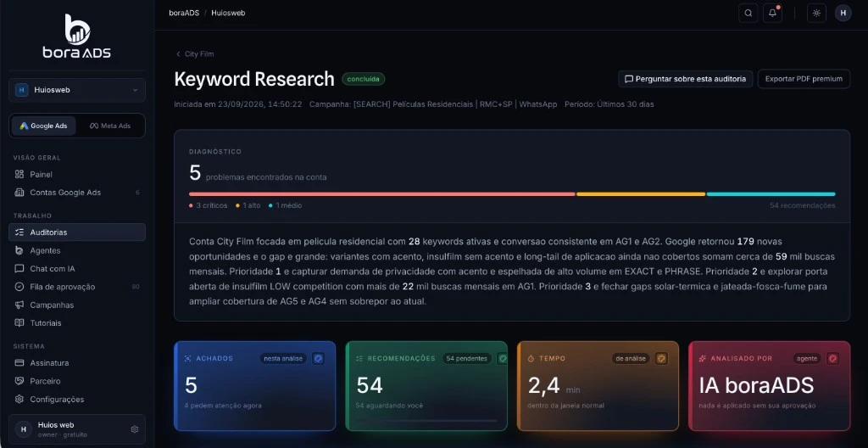Click the 1 médio legend label
Image resolution: width=868 pixels, height=448 pixels.
click(285, 205)
